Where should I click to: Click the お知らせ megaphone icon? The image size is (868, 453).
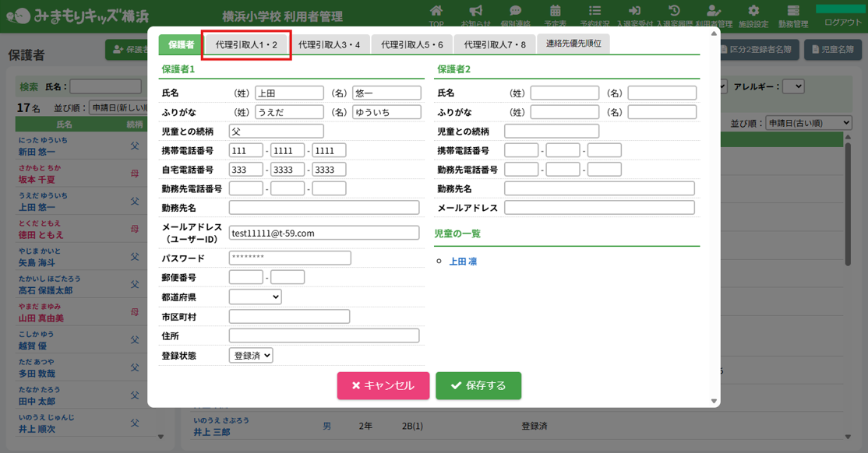475,11
